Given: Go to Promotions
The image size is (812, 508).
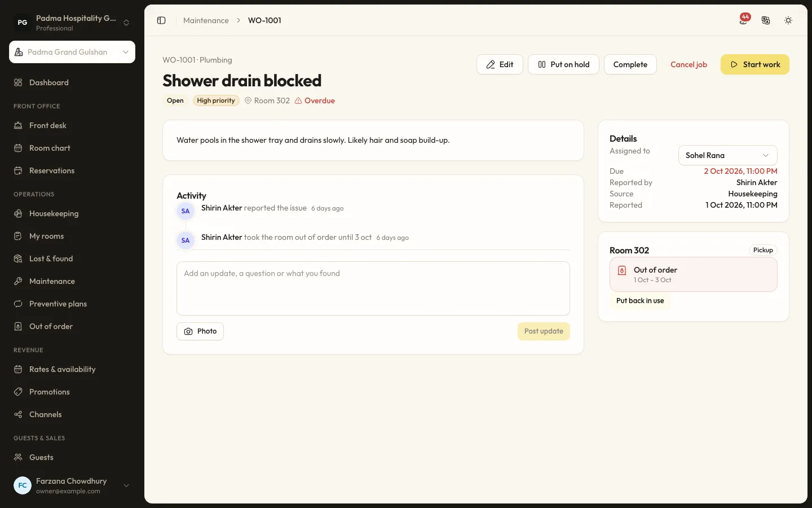Looking at the screenshot, I should (x=72, y=392).
